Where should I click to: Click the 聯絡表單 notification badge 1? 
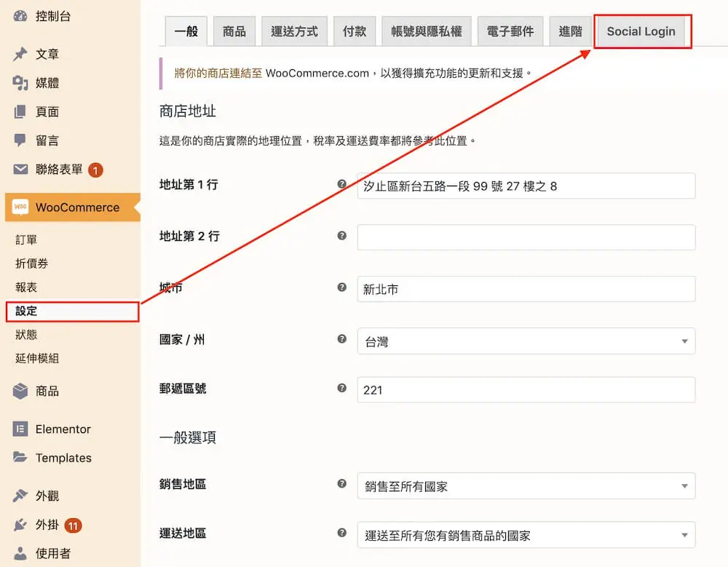point(95,170)
